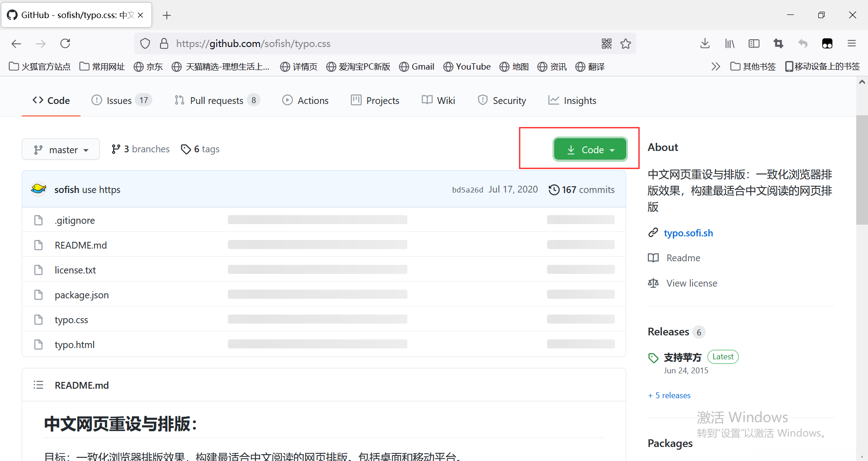The image size is (868, 461).
Task: Open the 'use https' commit message
Action: 101,190
